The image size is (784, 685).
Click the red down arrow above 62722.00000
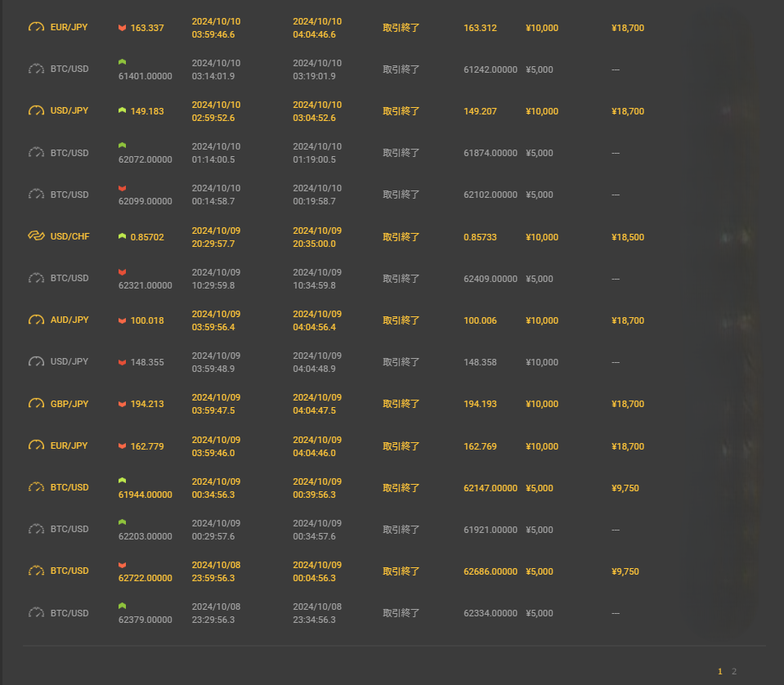click(122, 565)
